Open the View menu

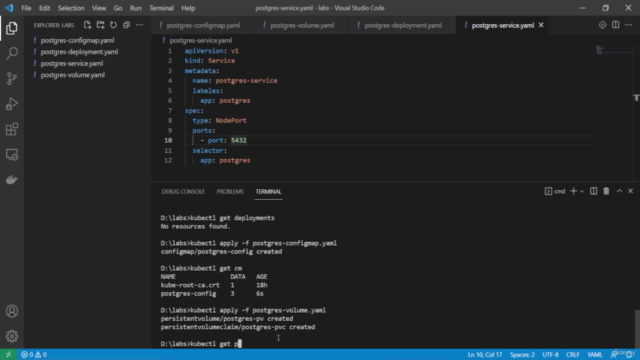coord(99,8)
